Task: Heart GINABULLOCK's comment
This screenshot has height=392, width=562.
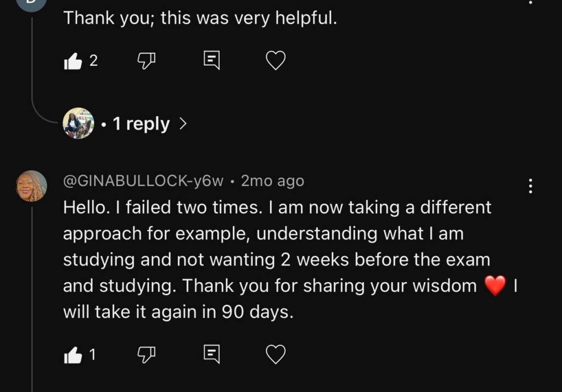Action: pyautogui.click(x=276, y=355)
